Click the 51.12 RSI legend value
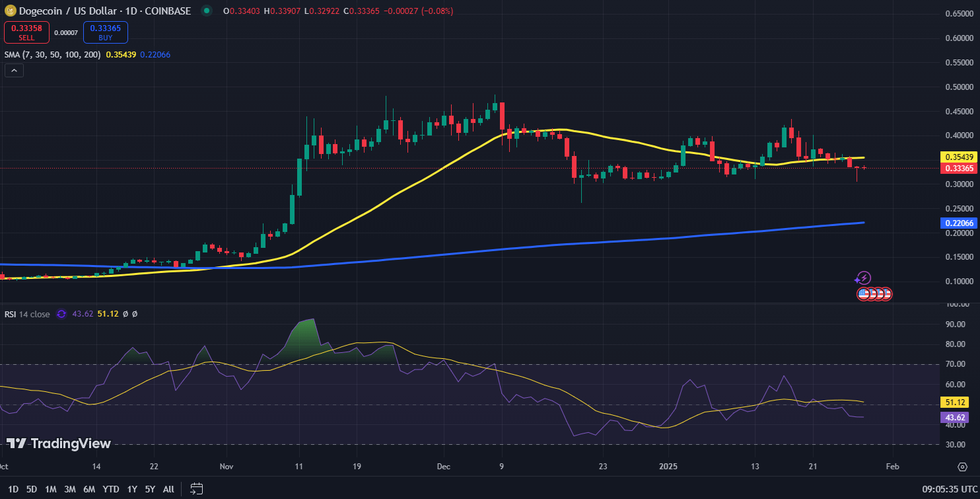The height and width of the screenshot is (499, 980). point(108,314)
